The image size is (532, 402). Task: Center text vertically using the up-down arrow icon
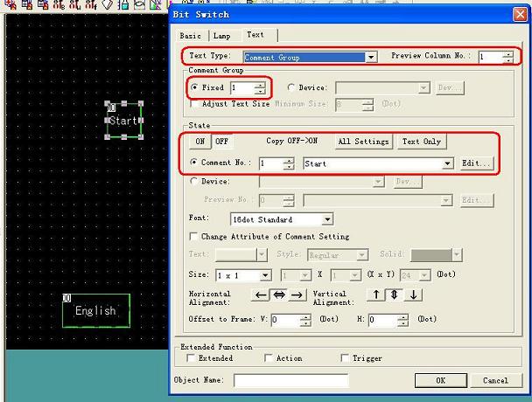click(395, 295)
